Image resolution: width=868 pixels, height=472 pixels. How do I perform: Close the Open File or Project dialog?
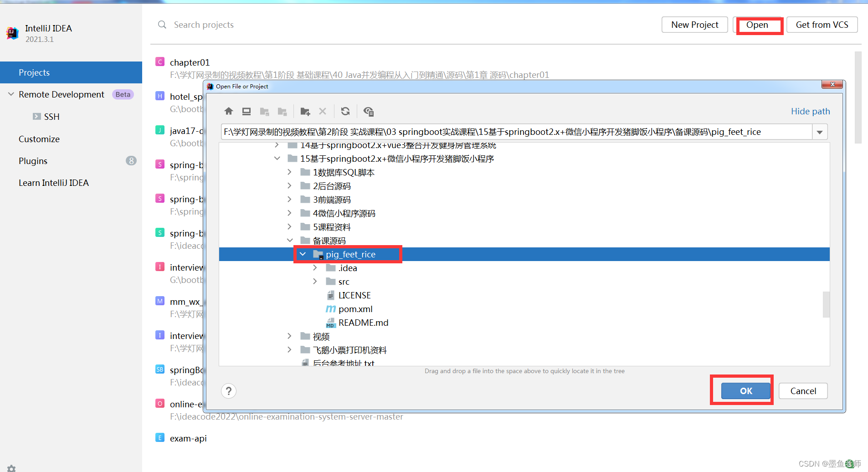click(x=832, y=84)
